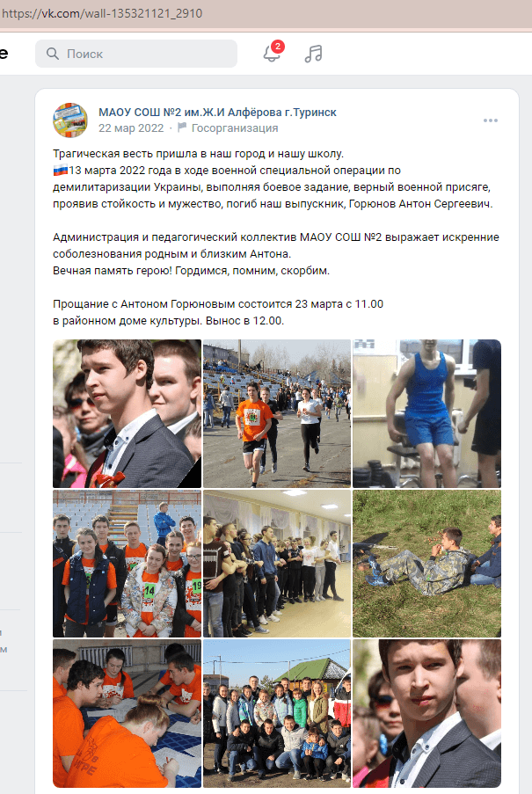This screenshot has height=794, width=532.
Task: Open the music note icon
Action: [x=313, y=53]
